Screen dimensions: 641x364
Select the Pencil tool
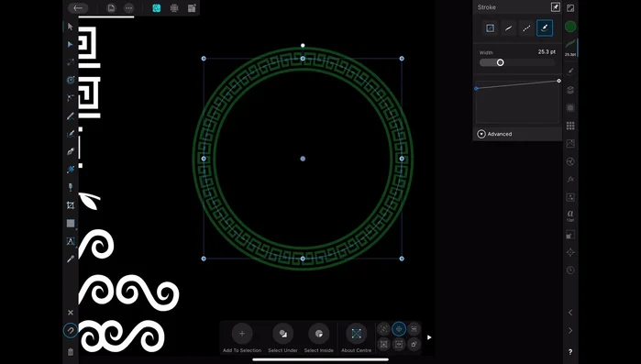pos(71,116)
